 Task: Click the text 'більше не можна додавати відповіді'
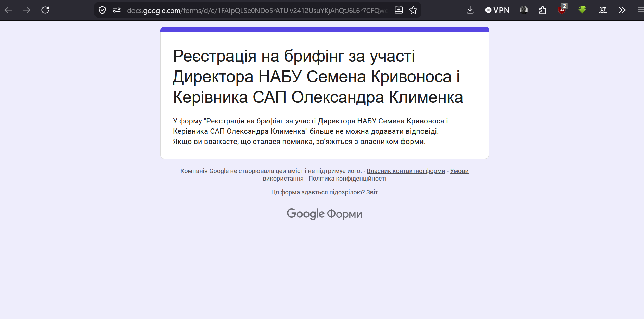coord(374,131)
